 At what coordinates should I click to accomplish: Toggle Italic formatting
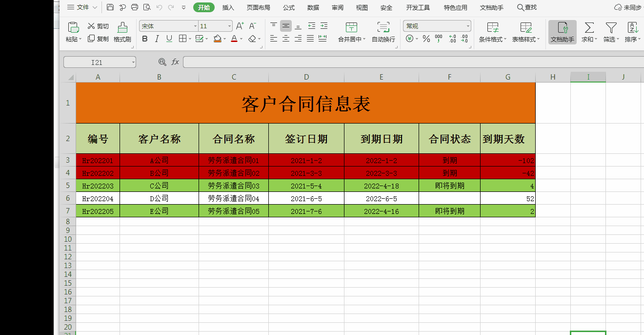pos(157,39)
